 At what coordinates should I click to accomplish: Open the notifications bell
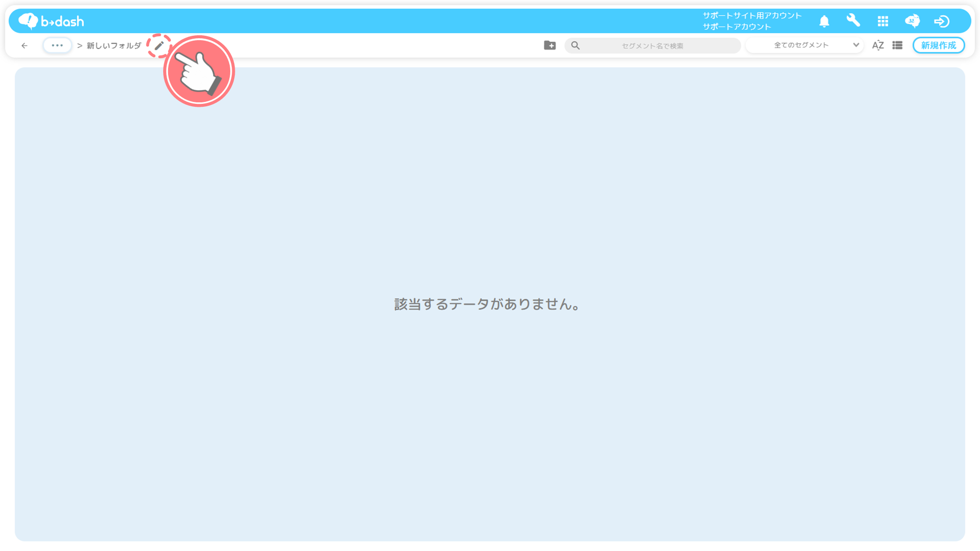[x=824, y=21]
